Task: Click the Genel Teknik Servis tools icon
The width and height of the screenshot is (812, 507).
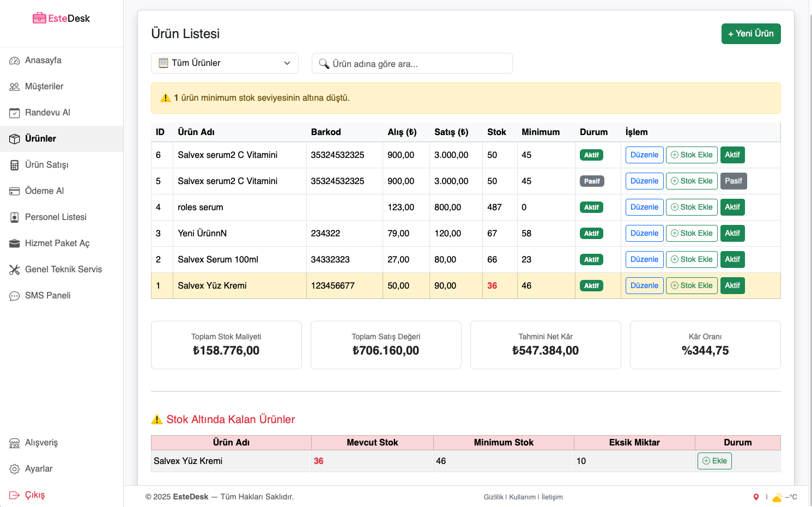Action: [x=15, y=270]
